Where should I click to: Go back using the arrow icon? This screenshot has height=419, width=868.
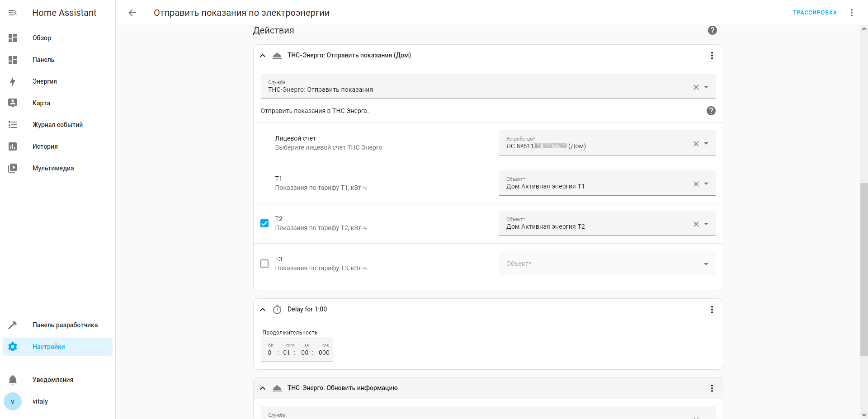132,13
